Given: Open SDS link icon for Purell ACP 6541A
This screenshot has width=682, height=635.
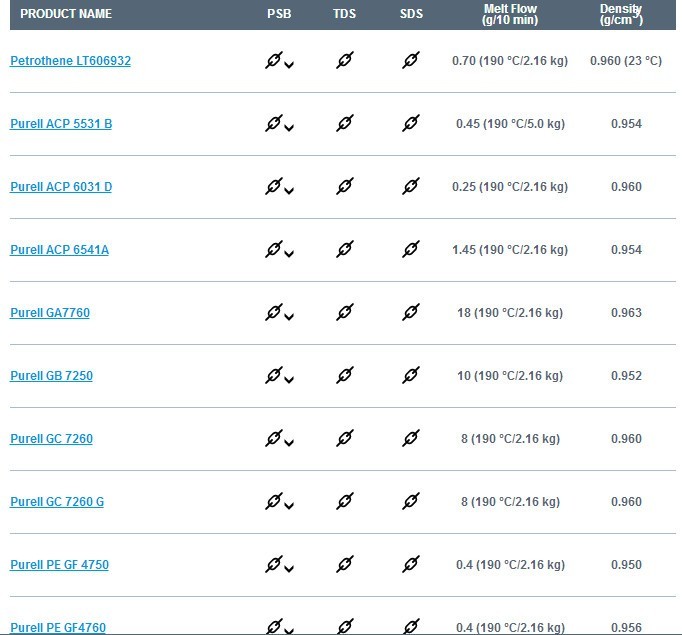Looking at the screenshot, I should [x=411, y=249].
